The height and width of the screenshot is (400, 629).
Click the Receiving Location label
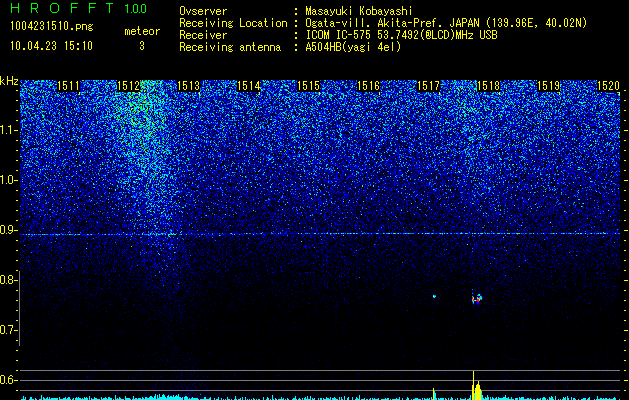tap(233, 23)
